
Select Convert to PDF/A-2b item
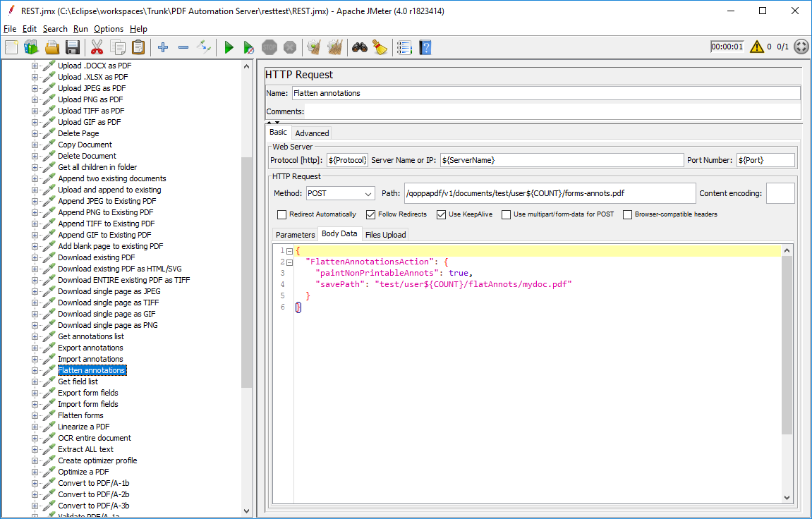(x=94, y=494)
